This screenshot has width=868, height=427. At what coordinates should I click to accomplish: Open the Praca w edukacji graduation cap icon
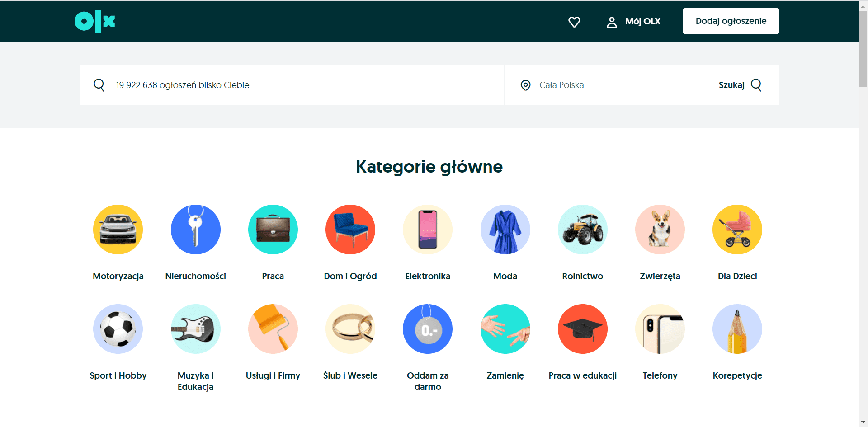pyautogui.click(x=583, y=329)
